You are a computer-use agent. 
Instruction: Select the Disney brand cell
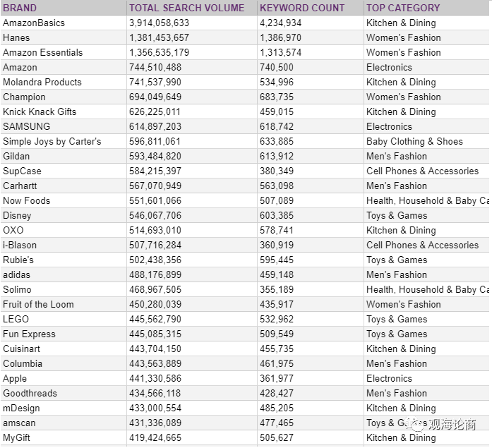click(64, 215)
